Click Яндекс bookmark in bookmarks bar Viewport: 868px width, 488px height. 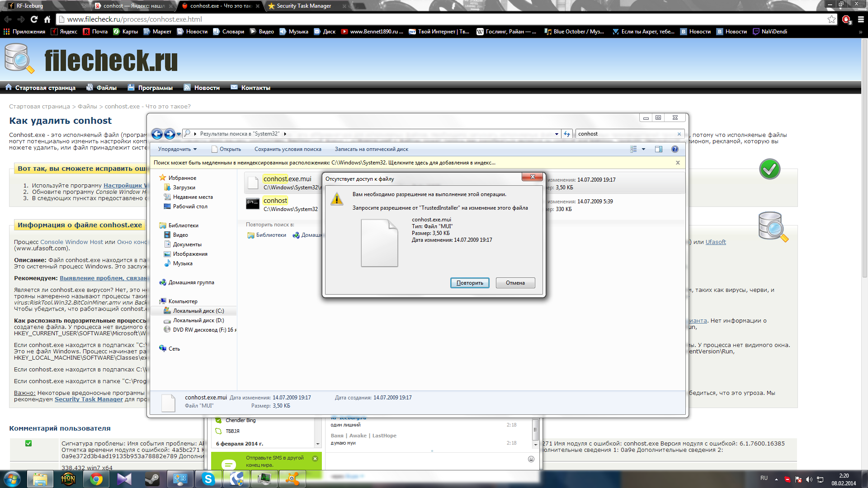pyautogui.click(x=64, y=32)
